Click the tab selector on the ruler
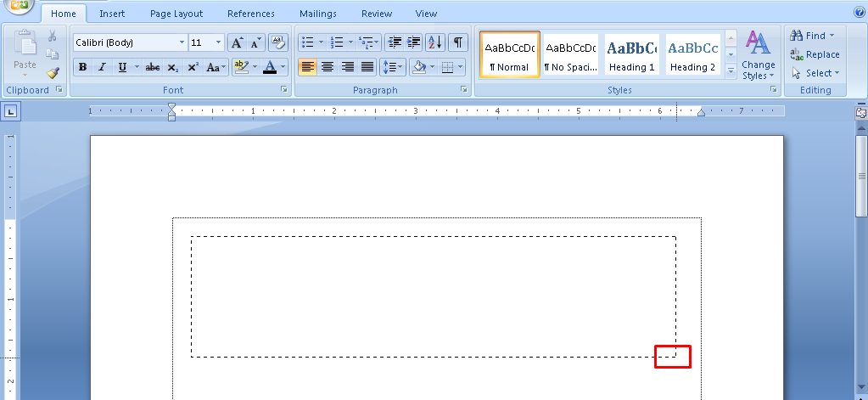 coord(12,112)
